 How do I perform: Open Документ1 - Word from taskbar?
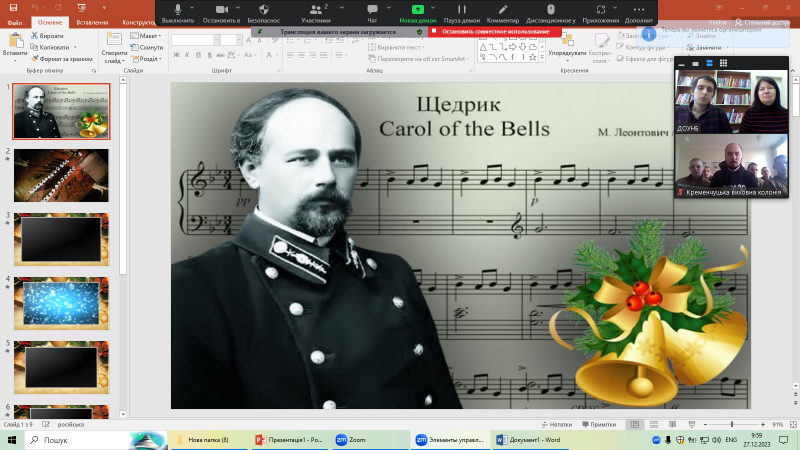pyautogui.click(x=530, y=440)
